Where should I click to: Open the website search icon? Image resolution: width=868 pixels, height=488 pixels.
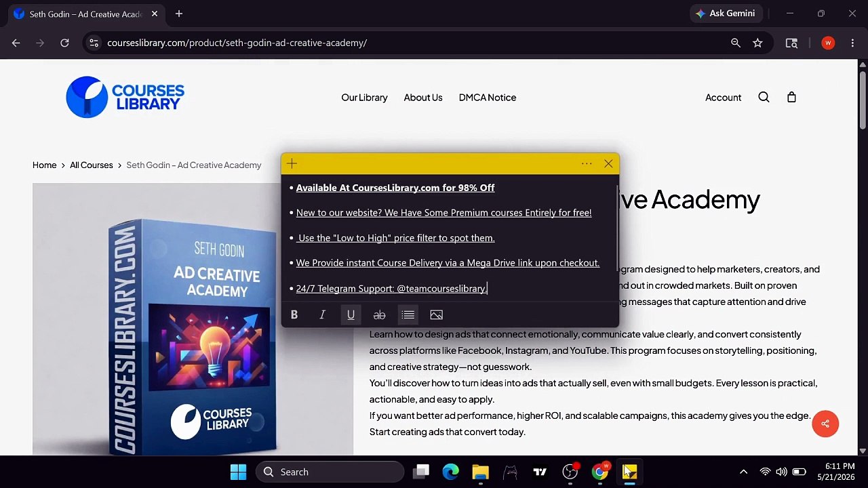[764, 97]
